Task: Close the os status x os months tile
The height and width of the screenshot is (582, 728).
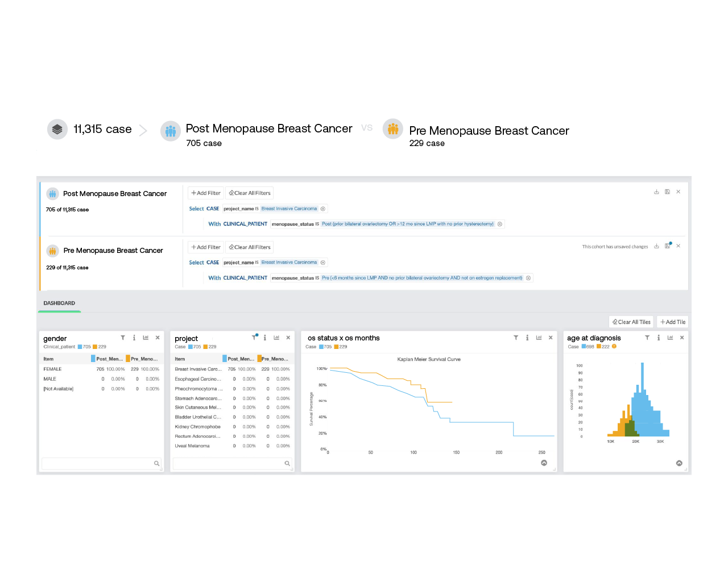Action: [551, 338]
